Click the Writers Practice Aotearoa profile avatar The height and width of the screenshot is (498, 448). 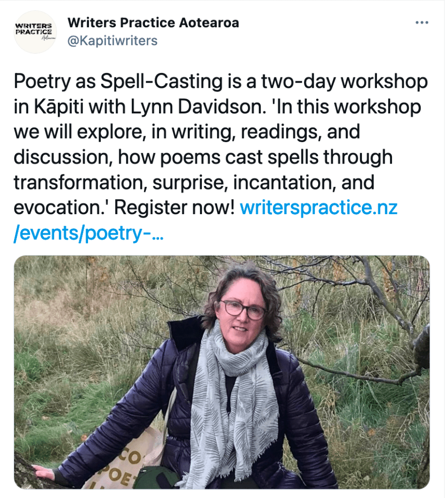[x=36, y=32]
